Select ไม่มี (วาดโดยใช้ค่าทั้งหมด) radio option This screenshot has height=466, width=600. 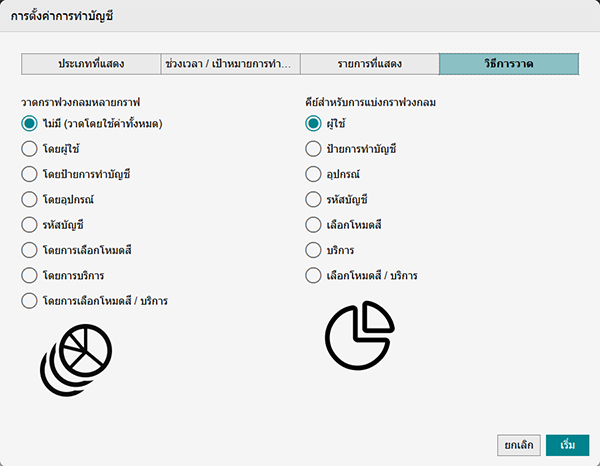pos(29,124)
